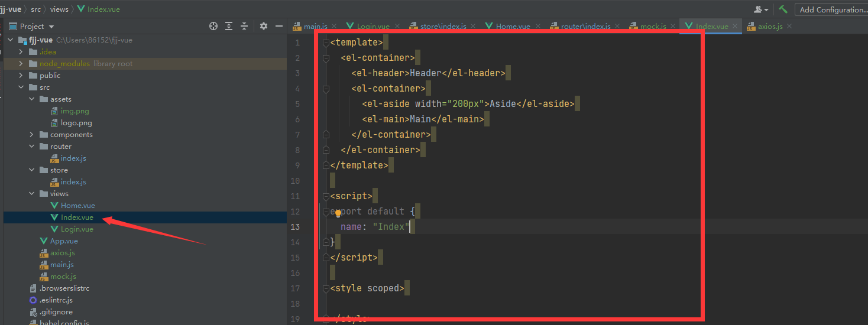
Task: Hide the Project panel with the minus icon
Action: 279,26
